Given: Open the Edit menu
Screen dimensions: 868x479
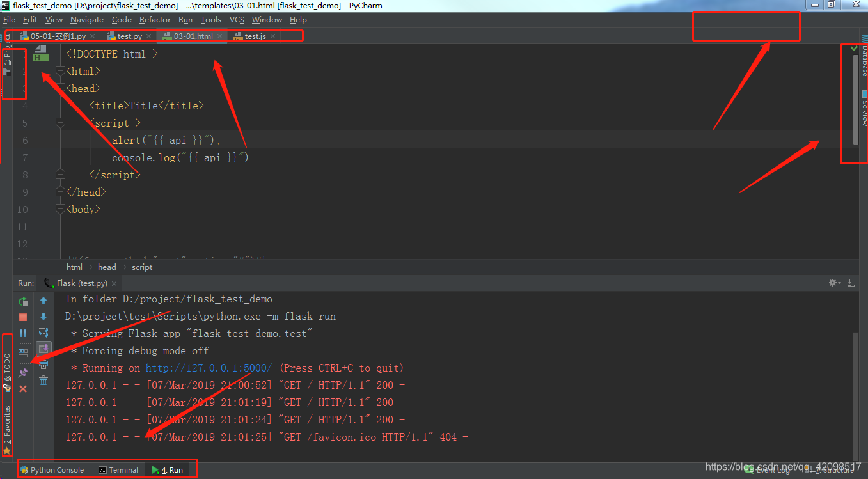Looking at the screenshot, I should coord(30,20).
